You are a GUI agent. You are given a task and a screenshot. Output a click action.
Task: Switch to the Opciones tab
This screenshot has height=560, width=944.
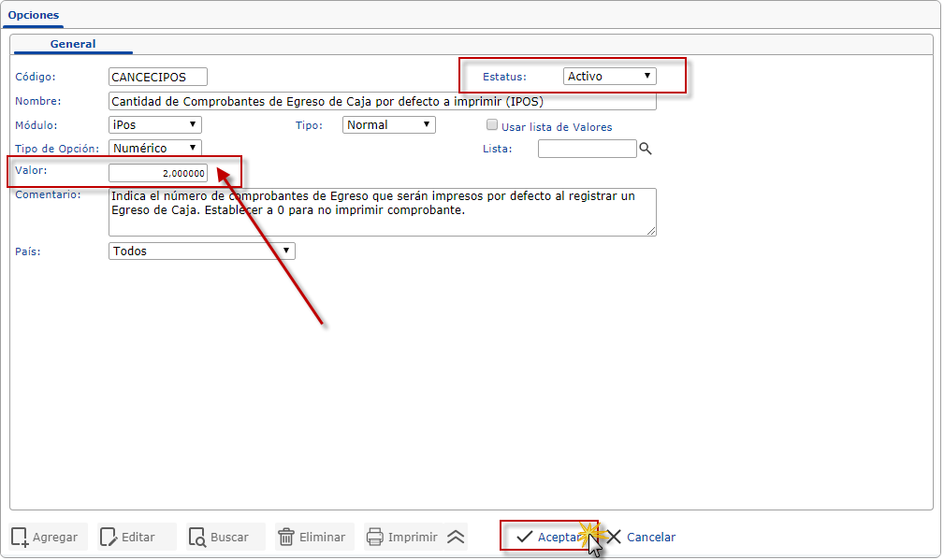34,15
